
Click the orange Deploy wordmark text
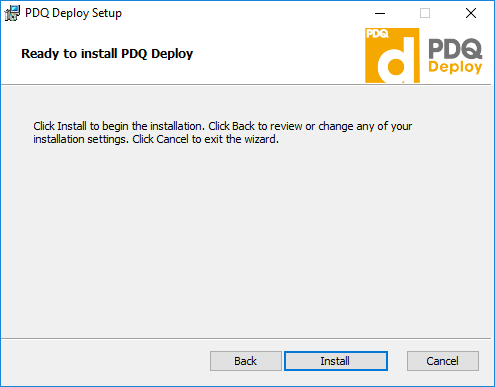[x=455, y=67]
